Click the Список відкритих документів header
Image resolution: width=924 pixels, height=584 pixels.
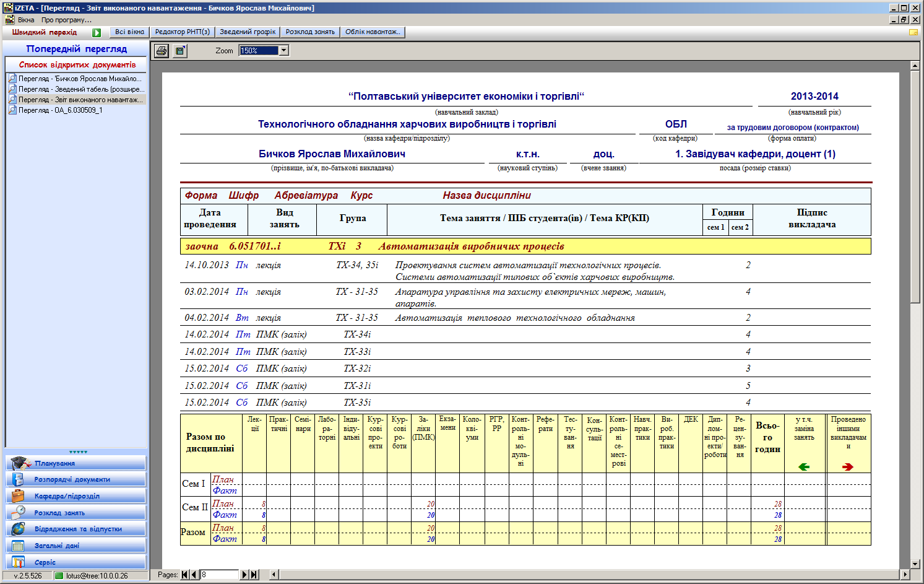[x=77, y=64]
